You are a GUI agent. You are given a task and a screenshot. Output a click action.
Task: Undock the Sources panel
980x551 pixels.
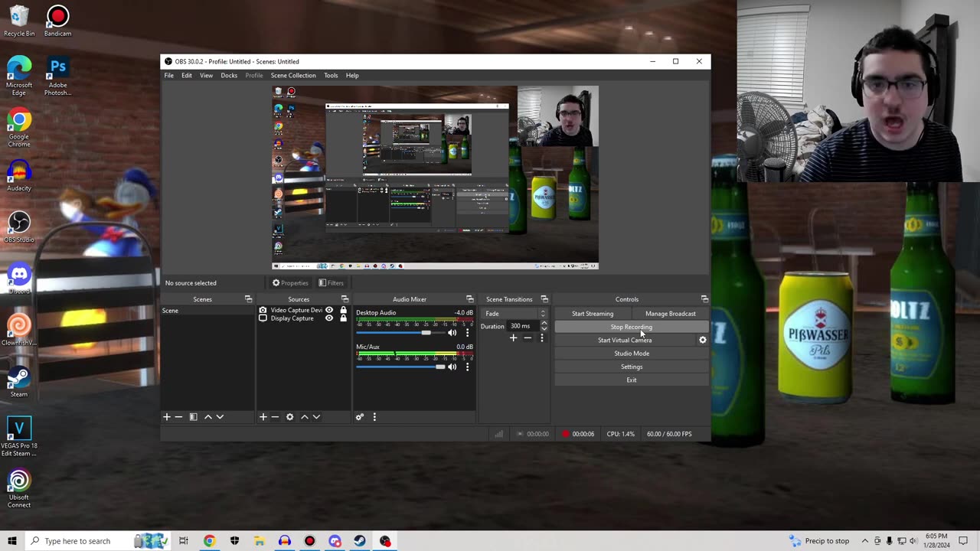tap(345, 299)
